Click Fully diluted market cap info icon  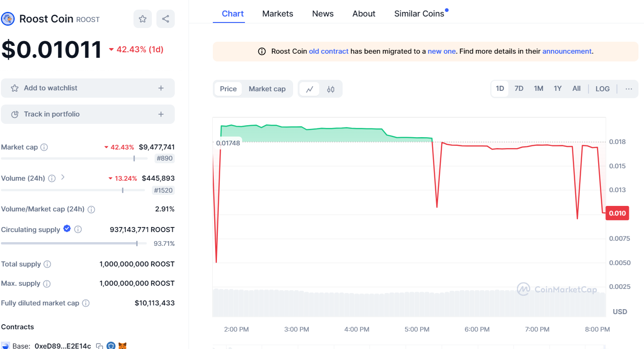tap(86, 303)
